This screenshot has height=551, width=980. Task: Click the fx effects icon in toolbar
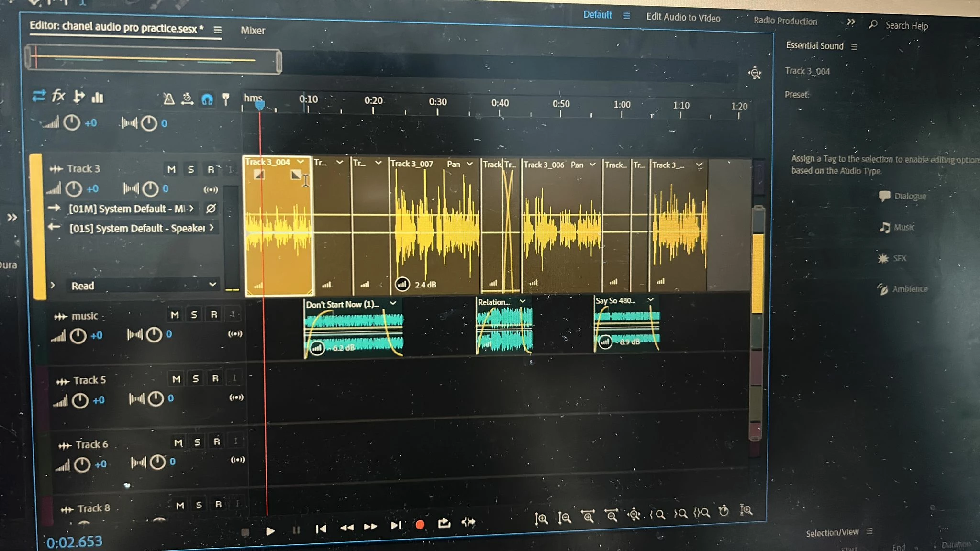coord(58,96)
